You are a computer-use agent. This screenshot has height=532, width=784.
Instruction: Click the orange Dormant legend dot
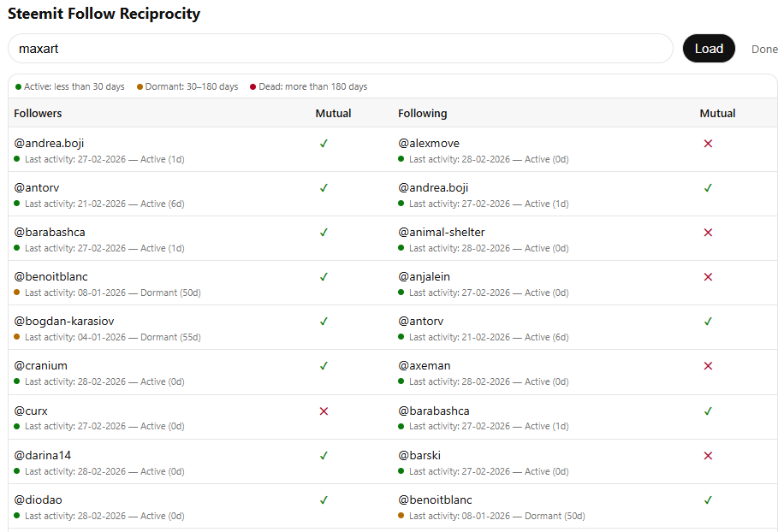coord(140,87)
